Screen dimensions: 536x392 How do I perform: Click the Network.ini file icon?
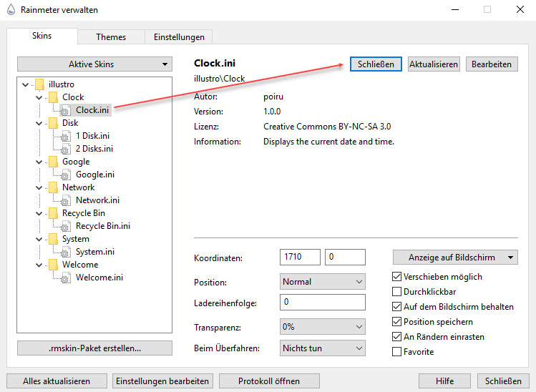click(66, 200)
